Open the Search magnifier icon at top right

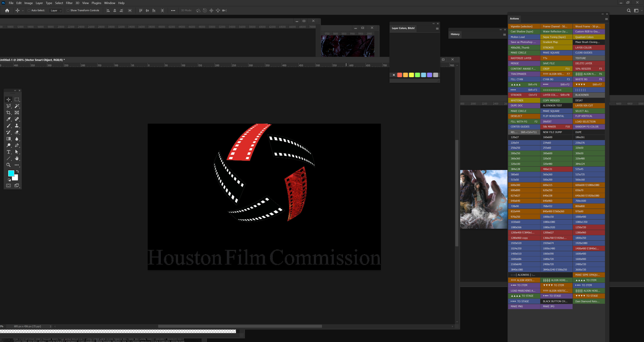pyautogui.click(x=629, y=11)
